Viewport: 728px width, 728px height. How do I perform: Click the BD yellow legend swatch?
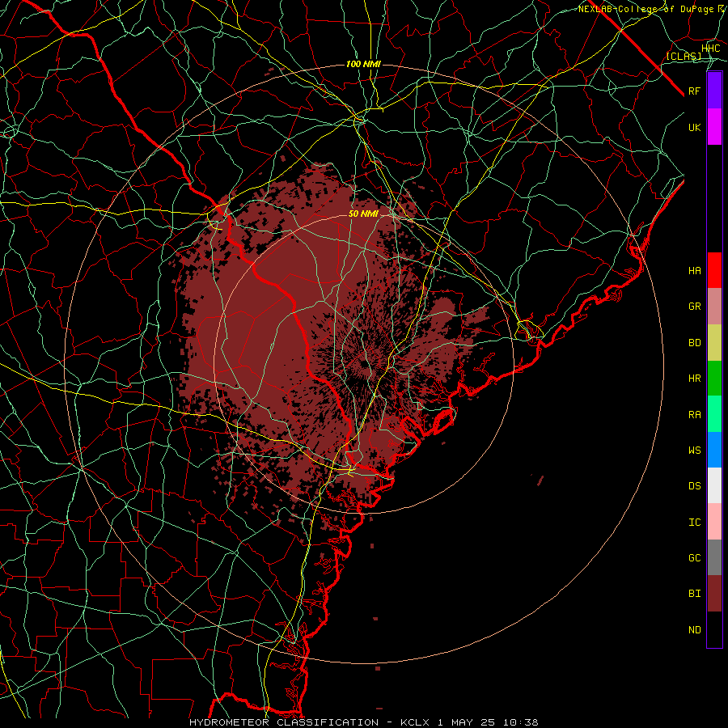[x=714, y=343]
